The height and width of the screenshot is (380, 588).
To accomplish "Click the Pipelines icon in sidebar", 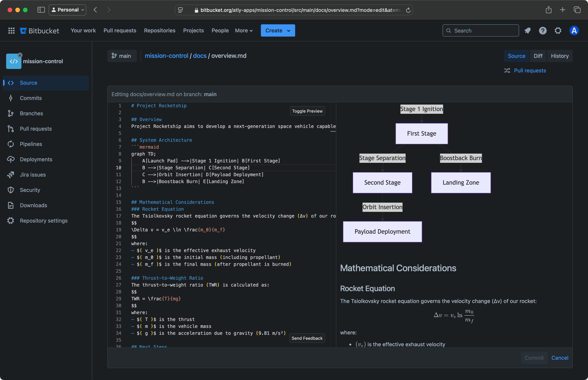I will coord(11,144).
